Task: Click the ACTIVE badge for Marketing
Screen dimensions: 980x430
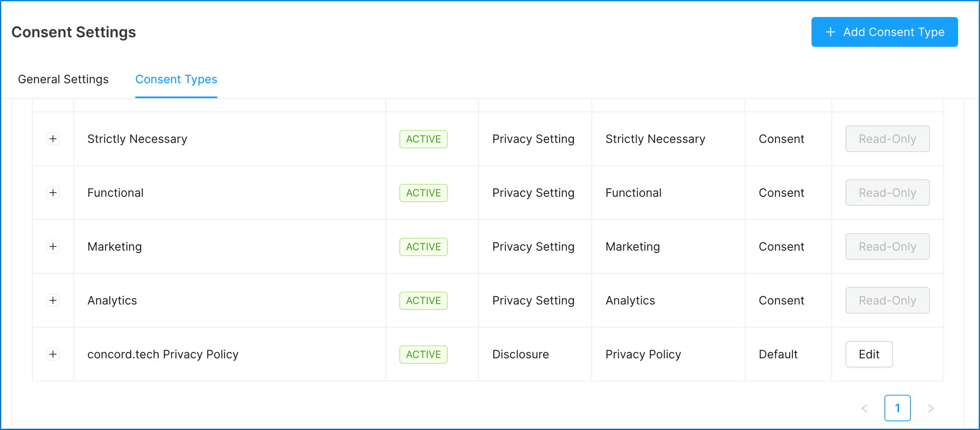Action: pyautogui.click(x=423, y=247)
